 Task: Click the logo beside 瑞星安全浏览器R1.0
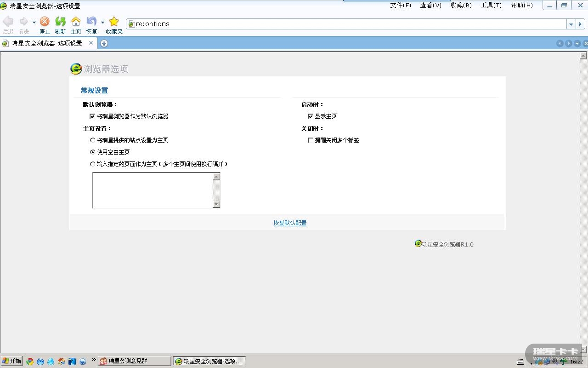[x=418, y=243]
